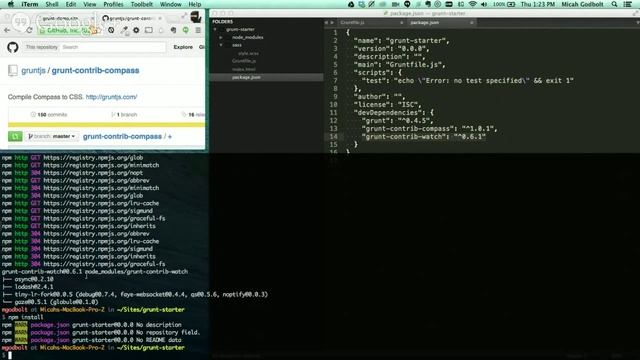Click the volume icon in menu bar

pos(484,4)
